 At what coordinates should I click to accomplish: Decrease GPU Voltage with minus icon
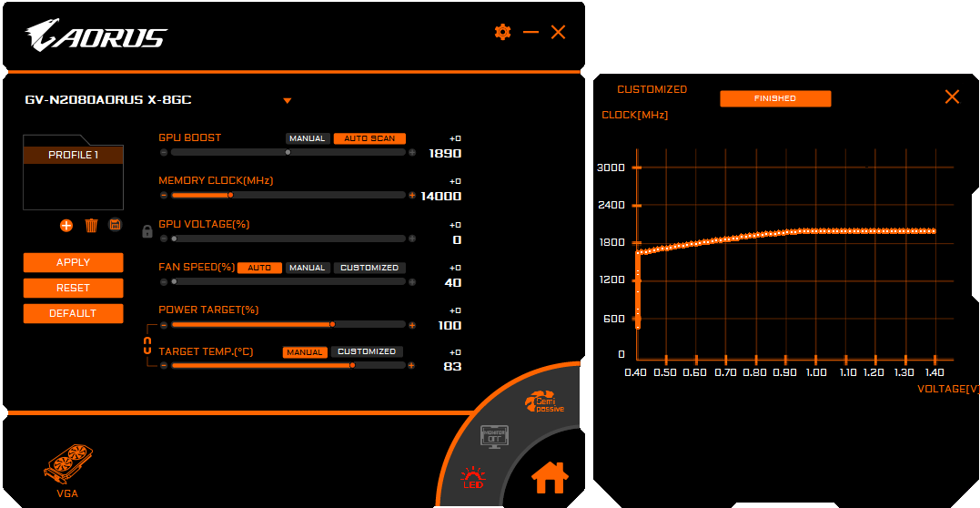click(164, 239)
